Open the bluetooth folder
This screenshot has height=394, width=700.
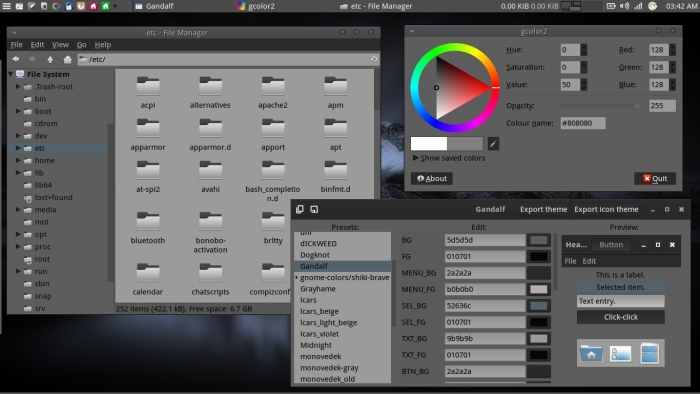(148, 228)
